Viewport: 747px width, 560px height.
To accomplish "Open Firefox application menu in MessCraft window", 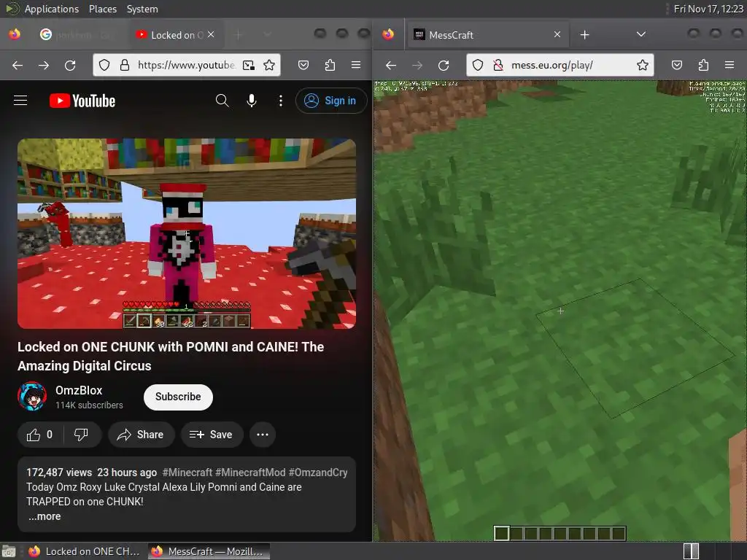I will tap(729, 65).
